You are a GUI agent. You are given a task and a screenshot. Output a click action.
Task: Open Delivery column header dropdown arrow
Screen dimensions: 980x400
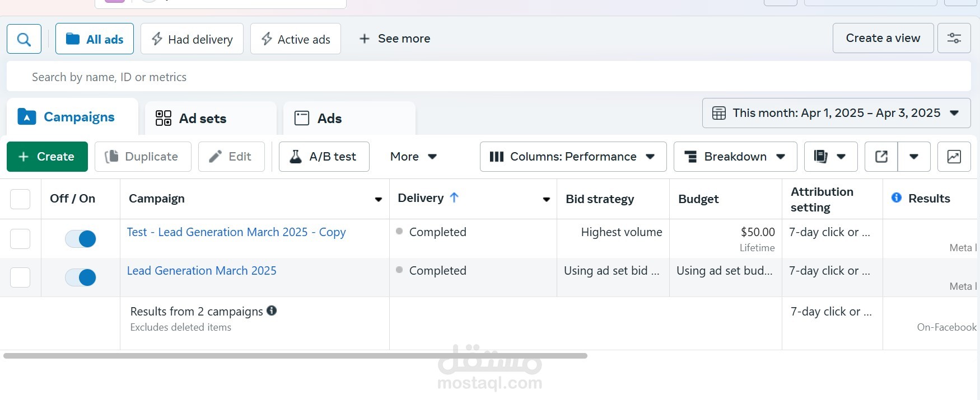pyautogui.click(x=547, y=199)
